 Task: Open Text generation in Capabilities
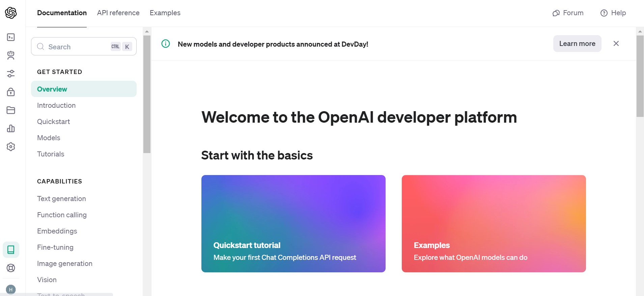(x=61, y=199)
